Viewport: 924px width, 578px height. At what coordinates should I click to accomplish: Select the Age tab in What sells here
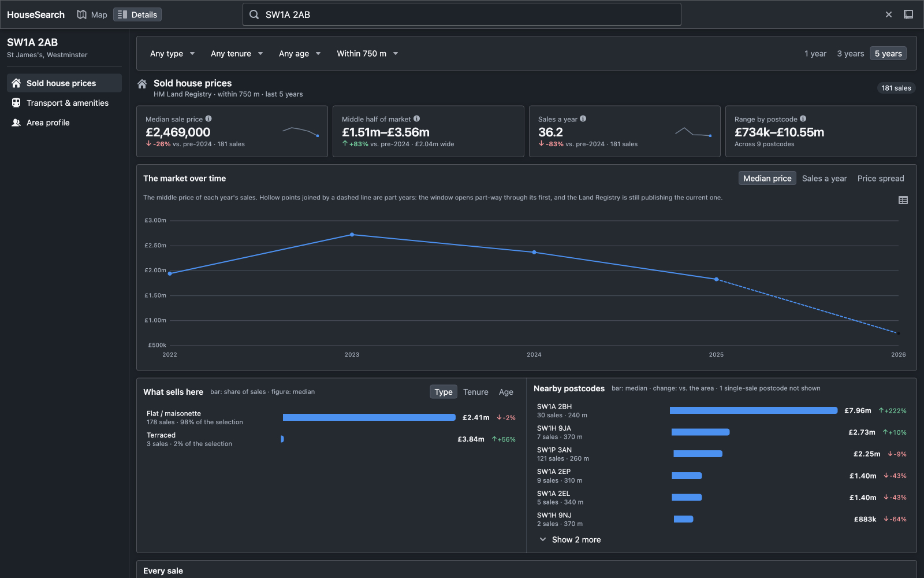[506, 392]
